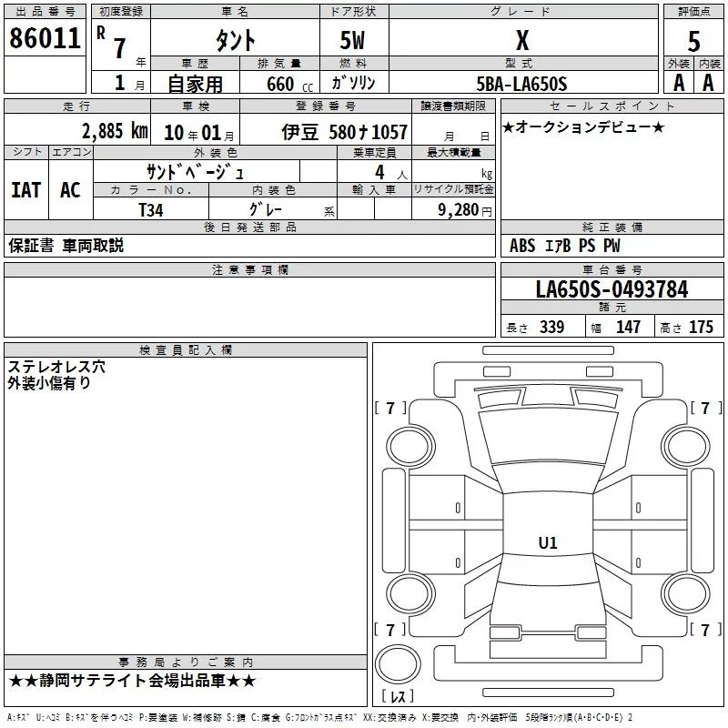Select the lower-right [7] tire depth marker
Screen dimensions: 728x728
tap(704, 630)
